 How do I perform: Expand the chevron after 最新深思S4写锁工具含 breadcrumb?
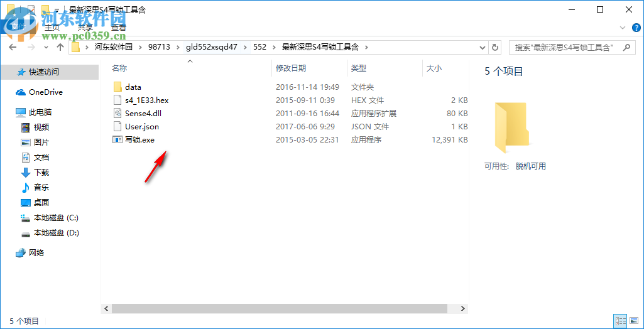click(x=366, y=47)
